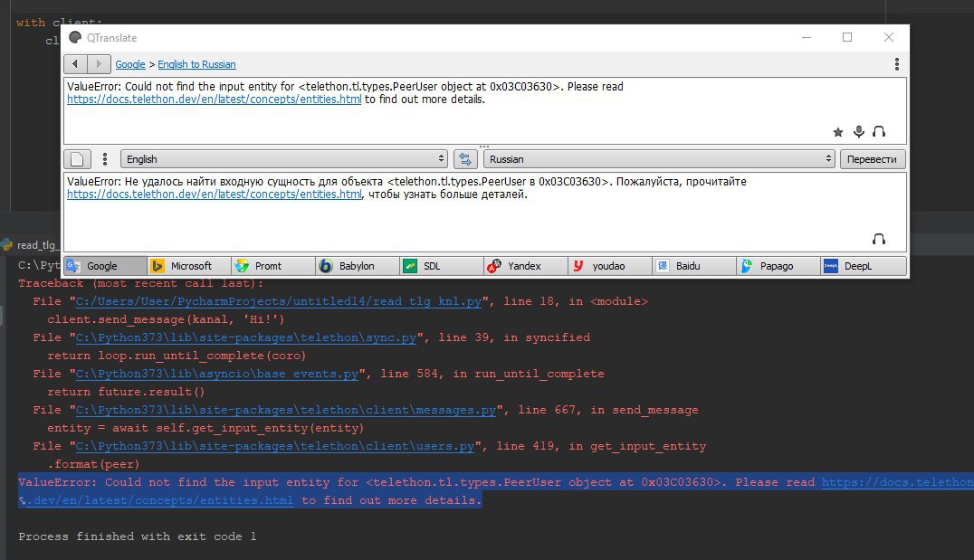Click inside the source text input area
Image resolution: width=974 pixels, height=560 pixels.
point(484,110)
